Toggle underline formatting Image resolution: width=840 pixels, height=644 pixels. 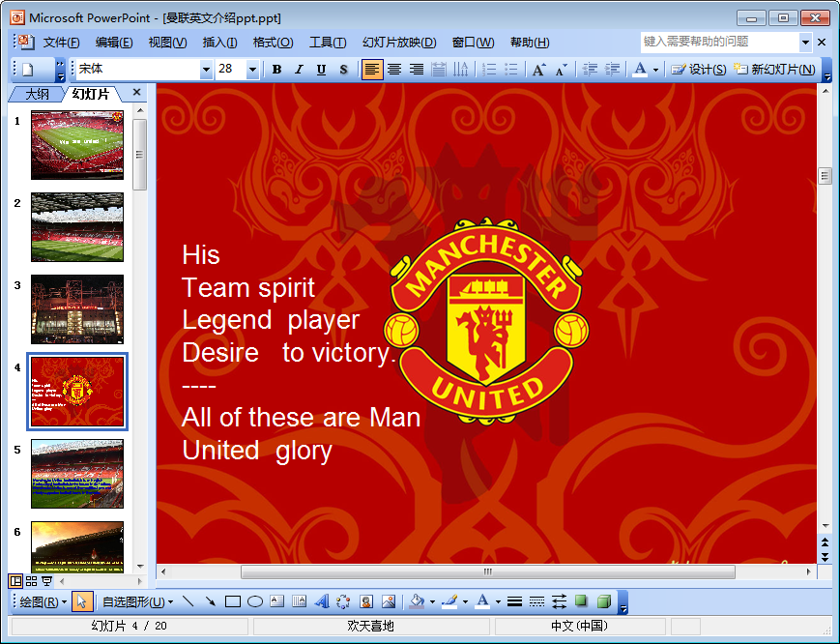tap(321, 69)
